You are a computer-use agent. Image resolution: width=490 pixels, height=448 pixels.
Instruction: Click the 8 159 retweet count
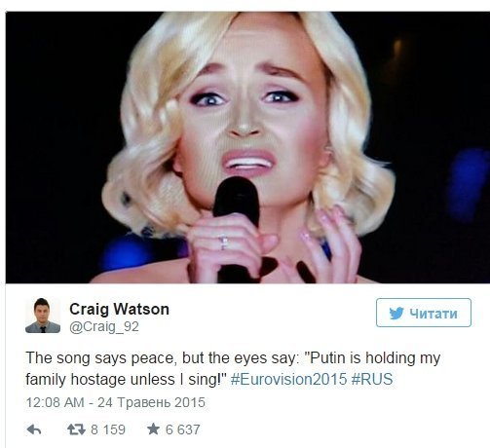(108, 429)
